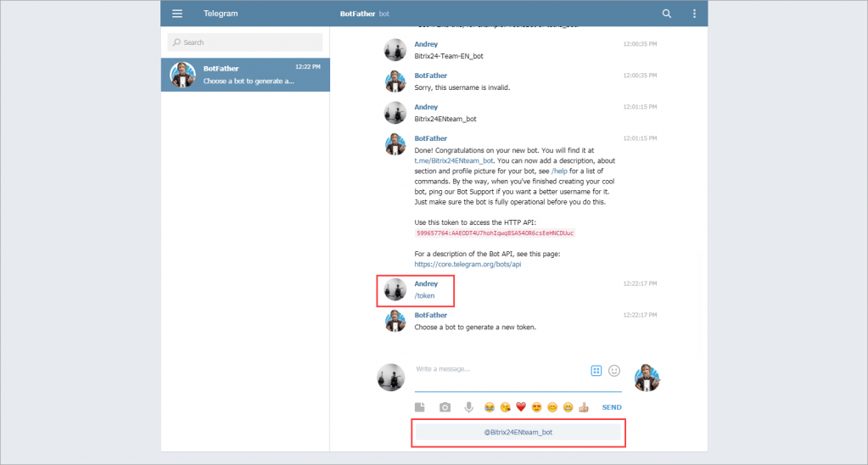This screenshot has width=868, height=465.
Task: Click the 'Bitrix24-Team-EN_bot' message text
Action: (449, 56)
